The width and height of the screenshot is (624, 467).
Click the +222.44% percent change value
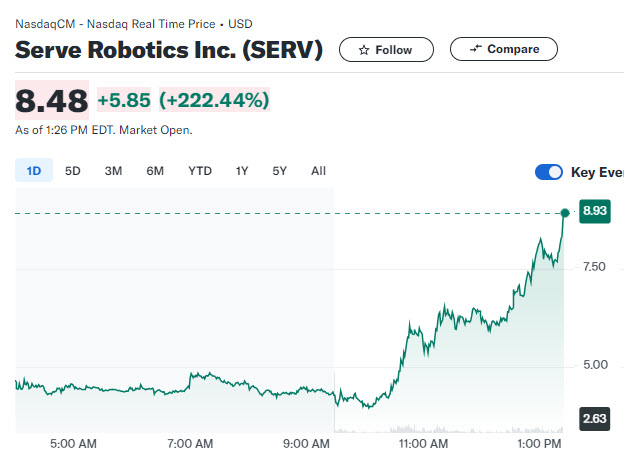pos(214,100)
